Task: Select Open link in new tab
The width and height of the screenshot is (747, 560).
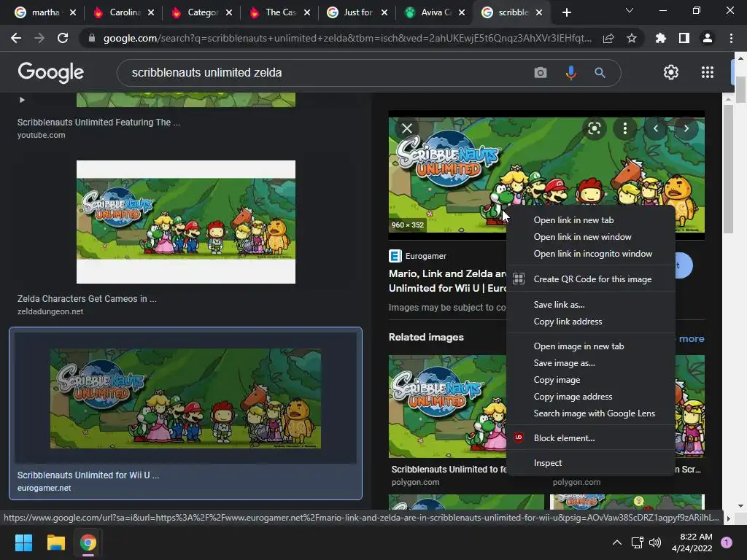Action: pos(591,220)
